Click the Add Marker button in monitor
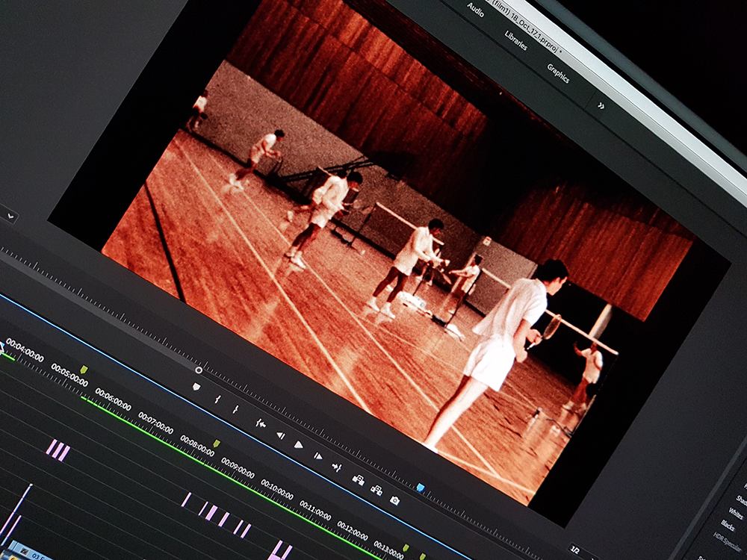This screenshot has height=560, width=747. pos(196,387)
